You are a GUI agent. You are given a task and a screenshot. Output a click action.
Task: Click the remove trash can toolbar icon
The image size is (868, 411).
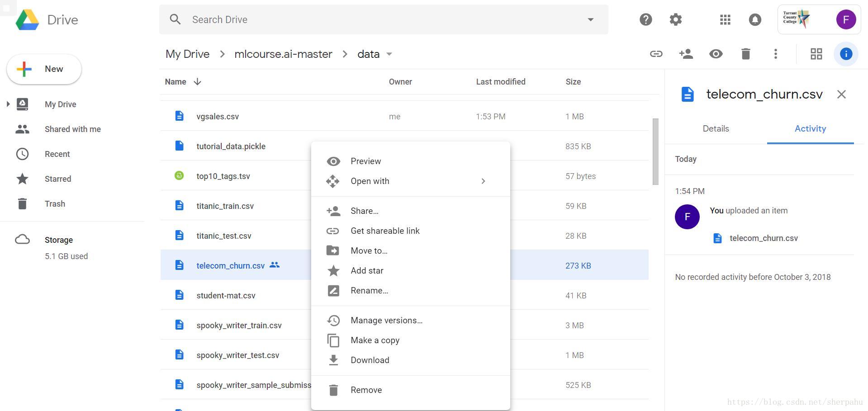[x=745, y=54]
